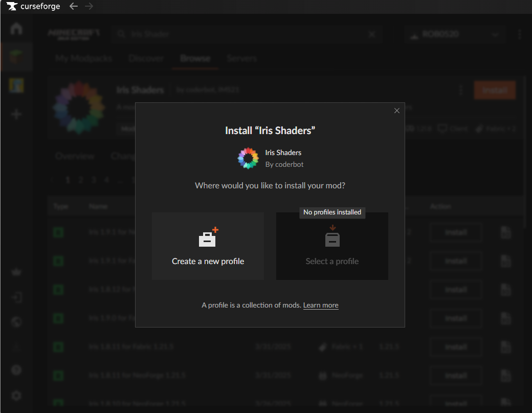This screenshot has height=413, width=532.
Task: Click the search field containing Iris Shader
Action: tap(247, 34)
